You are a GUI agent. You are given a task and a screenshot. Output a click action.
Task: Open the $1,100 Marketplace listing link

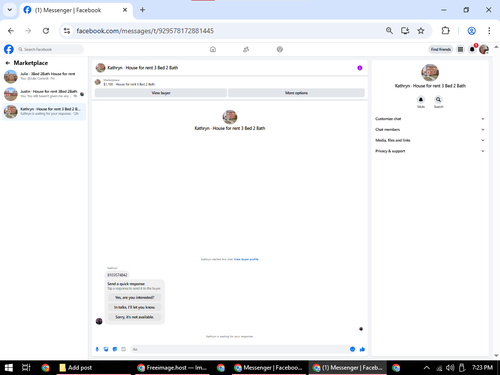129,84
